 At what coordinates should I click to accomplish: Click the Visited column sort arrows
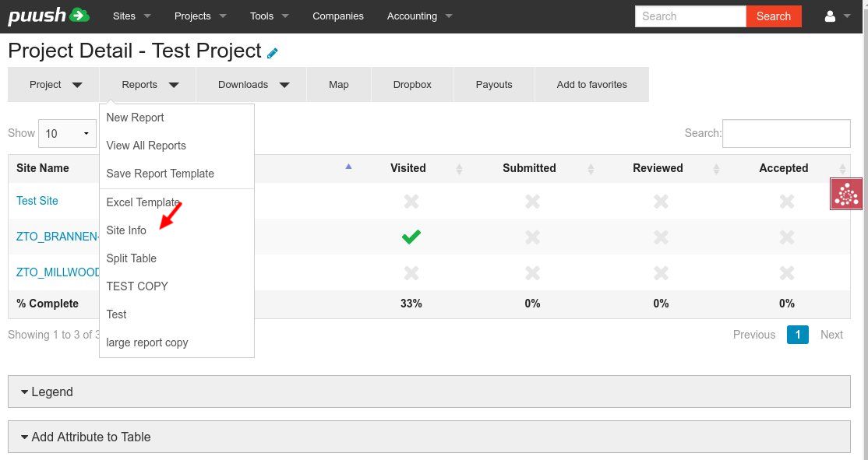(459, 169)
